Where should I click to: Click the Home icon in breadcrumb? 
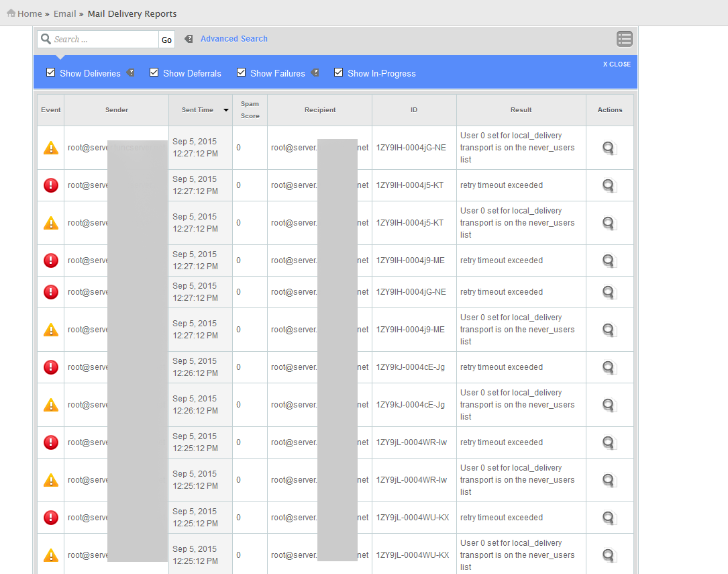(x=11, y=13)
